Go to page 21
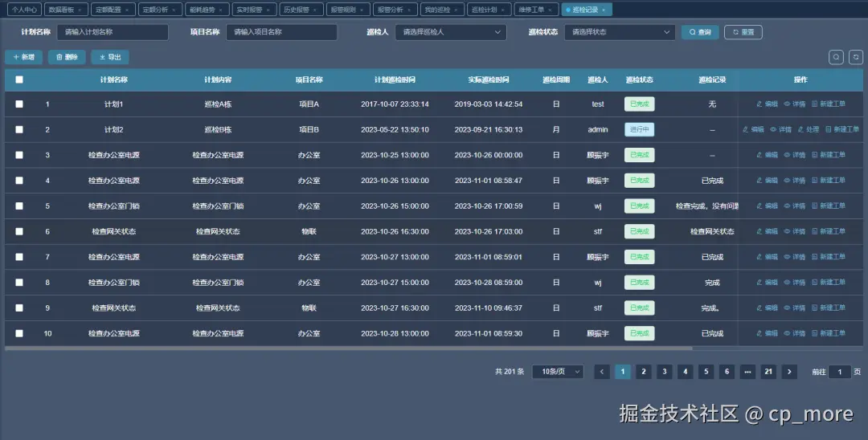The height and width of the screenshot is (440, 868). (x=768, y=372)
